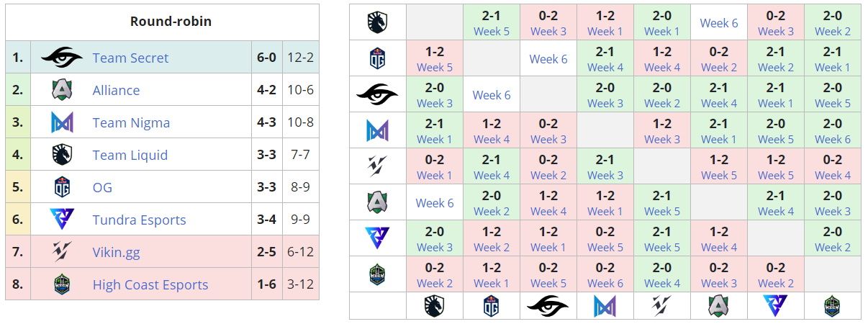Click Alliance logo in Round-robin standings
Image resolution: width=868 pixels, height=324 pixels.
point(62,90)
